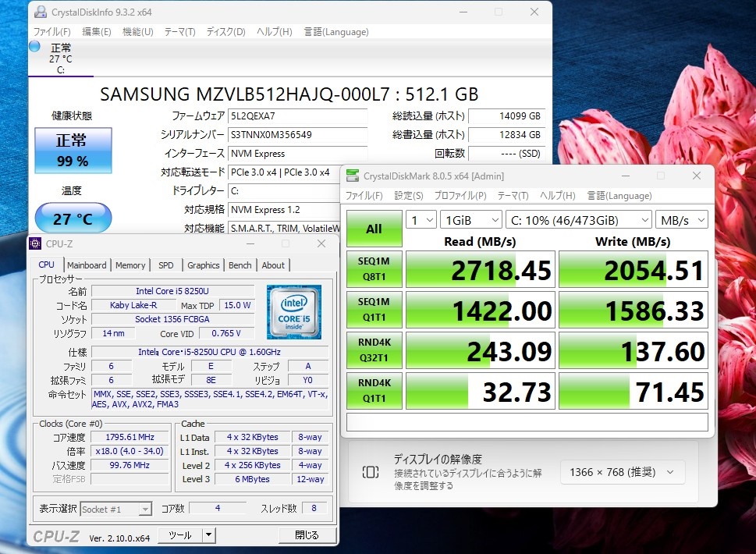This screenshot has width=756, height=554.
Task: Open the Socket #1 selection dropdown
Action: [x=116, y=510]
